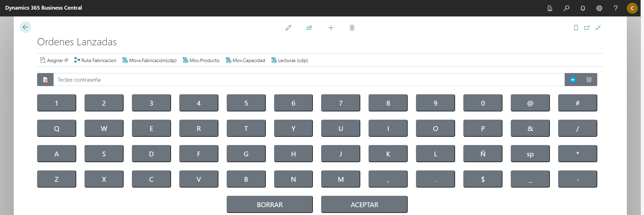This screenshot has width=644, height=215.
Task: Tap the comma key
Action: coord(388,179)
